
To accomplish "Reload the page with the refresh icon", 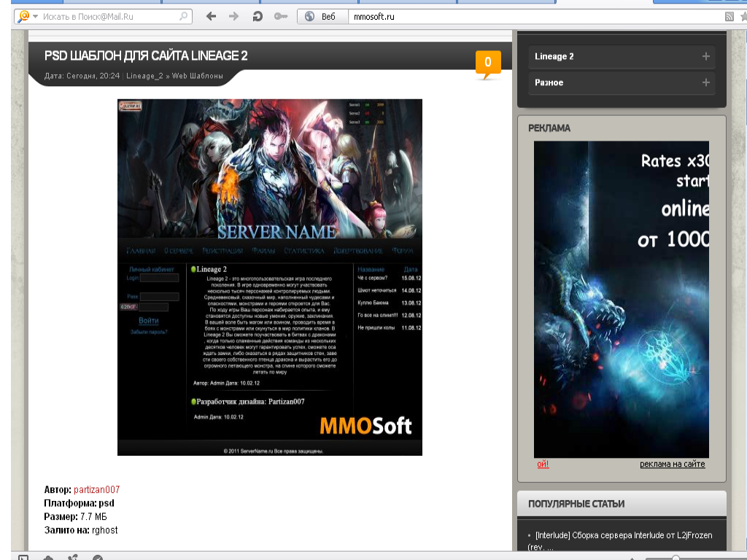I will pos(258,17).
